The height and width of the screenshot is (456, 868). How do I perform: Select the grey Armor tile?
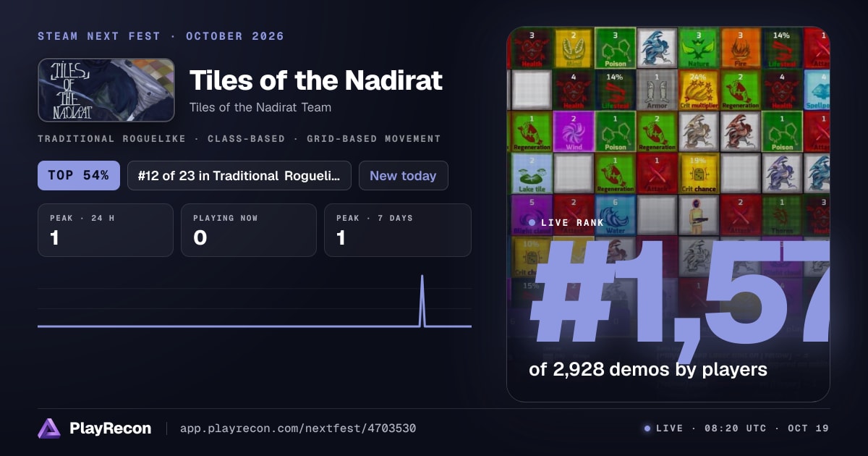(x=657, y=90)
